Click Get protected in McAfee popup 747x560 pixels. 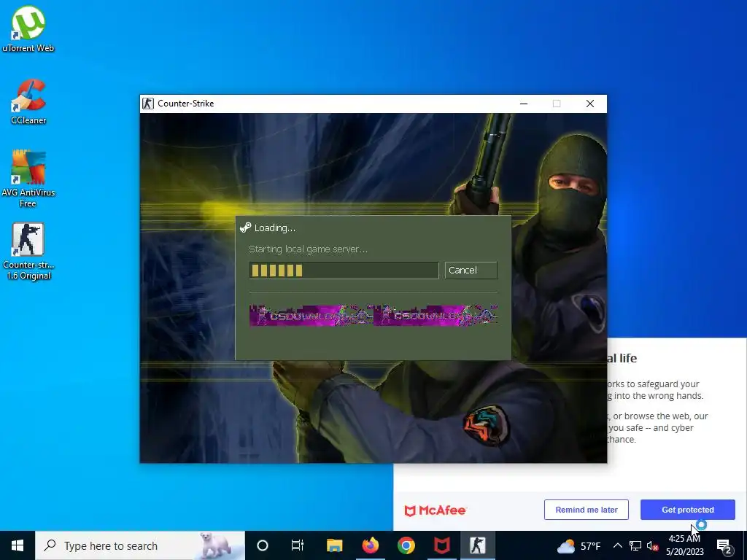[687, 510]
